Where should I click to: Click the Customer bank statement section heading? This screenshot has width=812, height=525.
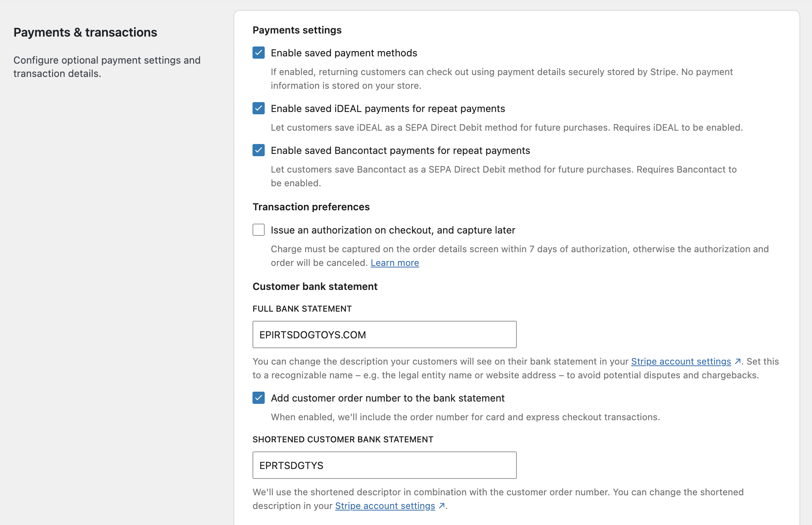click(315, 287)
